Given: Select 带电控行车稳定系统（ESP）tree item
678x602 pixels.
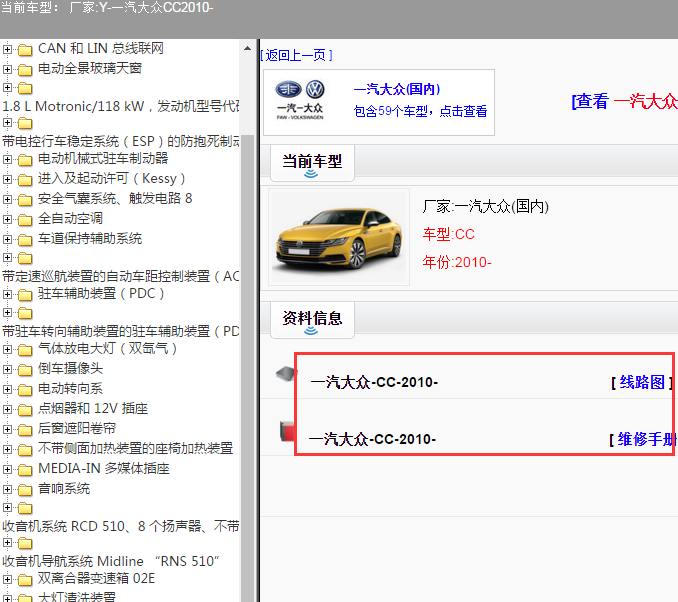Looking at the screenshot, I should [121, 141].
